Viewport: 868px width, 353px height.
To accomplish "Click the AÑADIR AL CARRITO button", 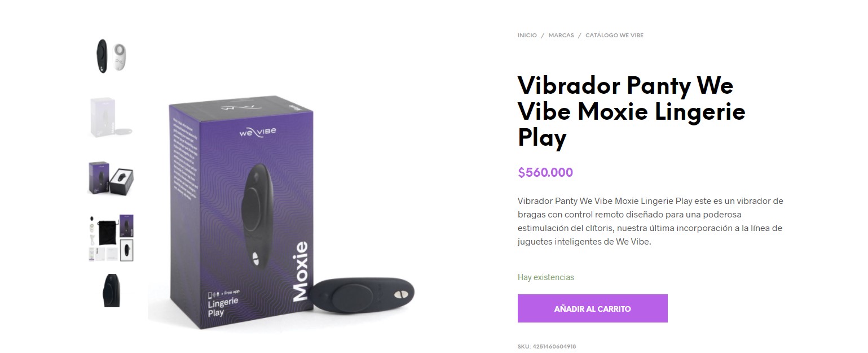I will coord(592,308).
